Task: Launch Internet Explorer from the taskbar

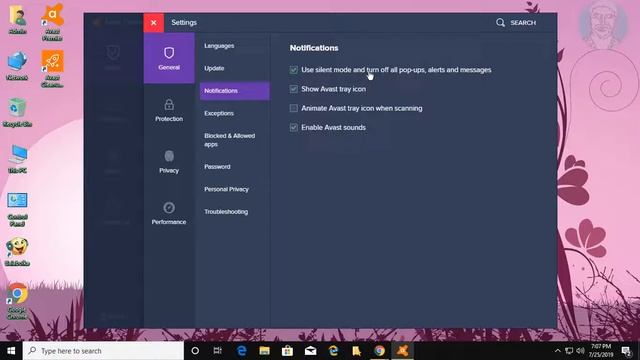Action: (x=333, y=351)
